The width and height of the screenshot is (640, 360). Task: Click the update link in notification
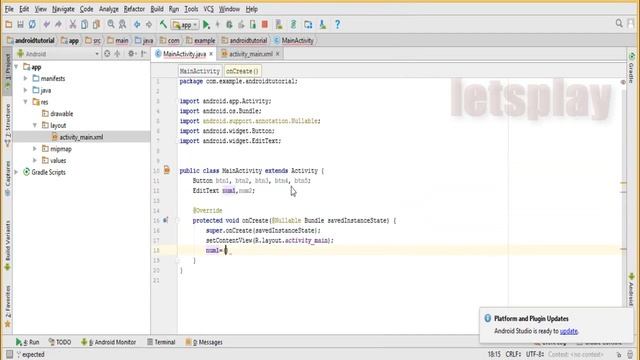[x=569, y=331]
